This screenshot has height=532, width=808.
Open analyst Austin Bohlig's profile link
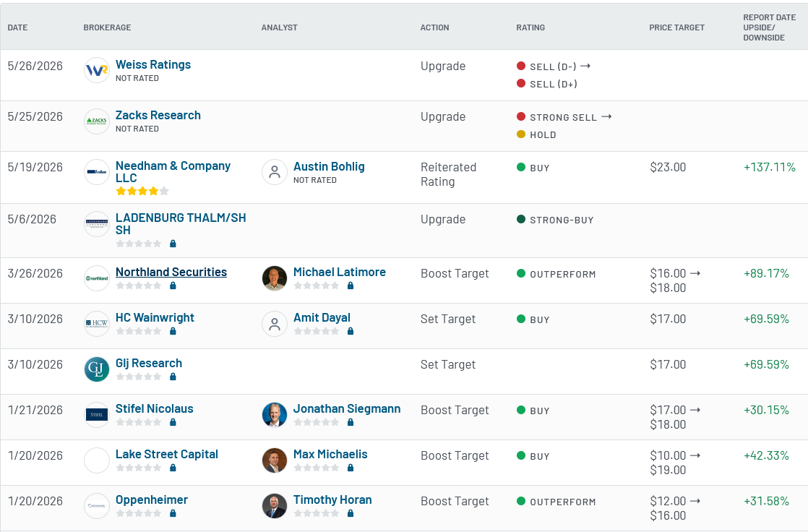(x=329, y=166)
